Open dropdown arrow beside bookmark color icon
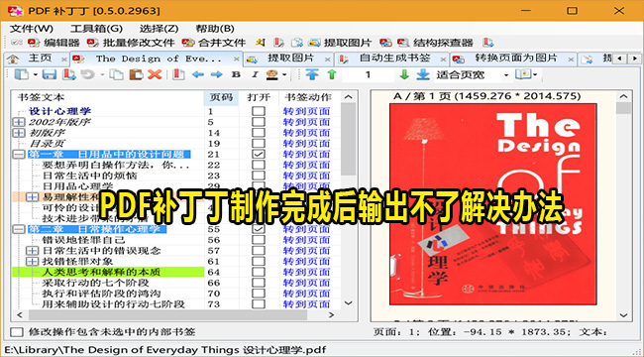The width and height of the screenshot is (644, 357). 284,74
